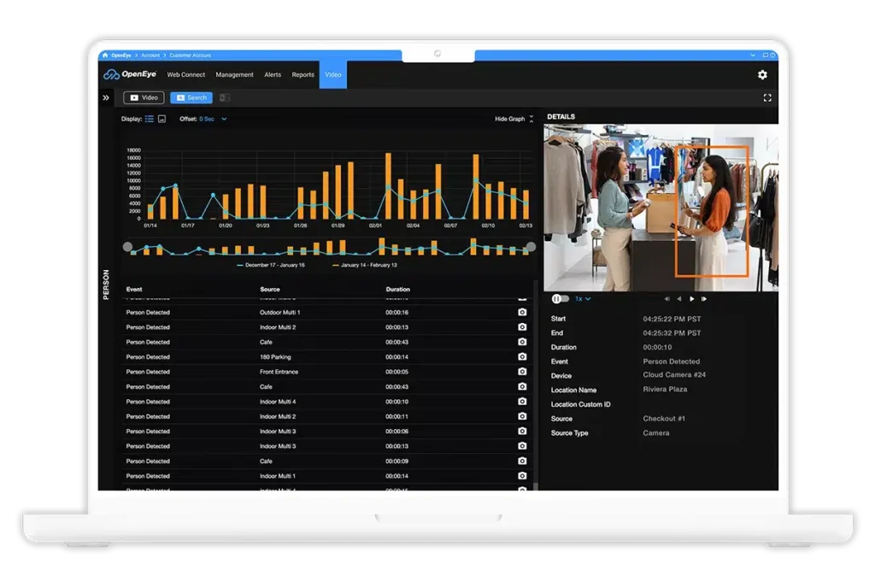875x588 pixels.
Task: Skip to the next event in the player
Action: click(702, 298)
